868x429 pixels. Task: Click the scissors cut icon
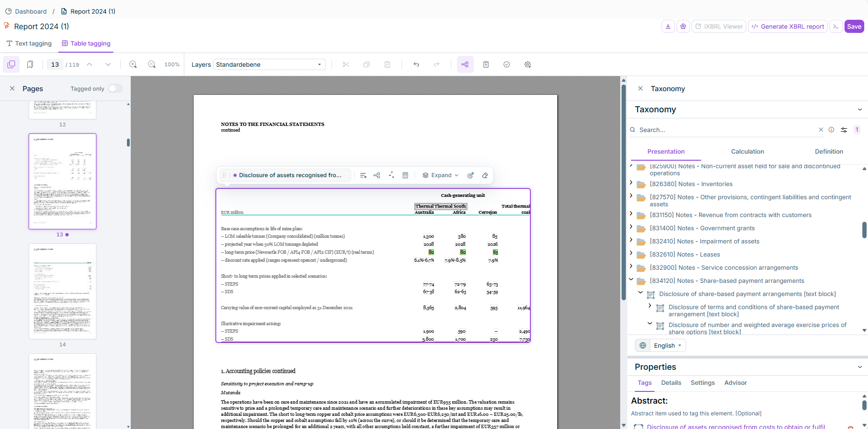click(346, 64)
